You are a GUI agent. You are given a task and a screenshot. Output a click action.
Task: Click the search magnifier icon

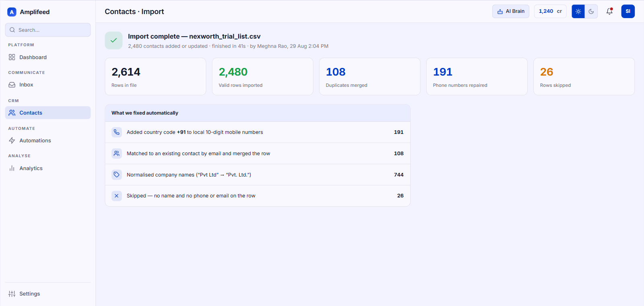point(12,30)
